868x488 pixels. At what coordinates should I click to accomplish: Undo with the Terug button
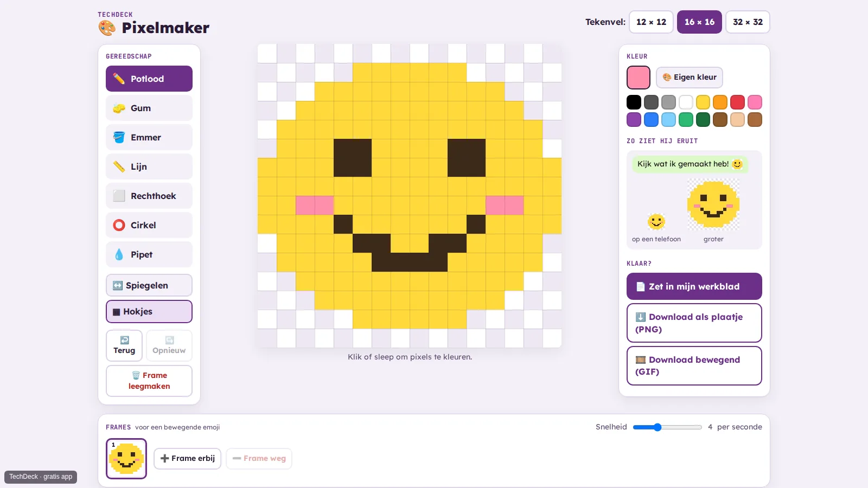pyautogui.click(x=124, y=345)
